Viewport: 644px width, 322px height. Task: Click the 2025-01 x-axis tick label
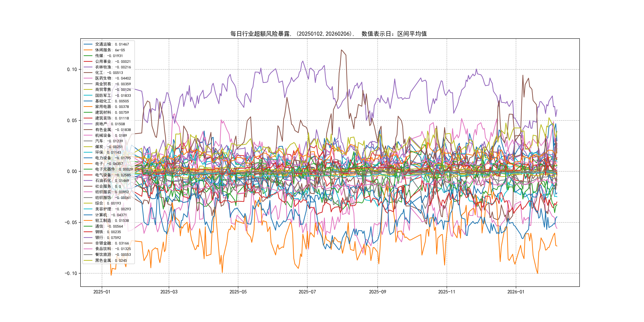pyautogui.click(x=102, y=292)
